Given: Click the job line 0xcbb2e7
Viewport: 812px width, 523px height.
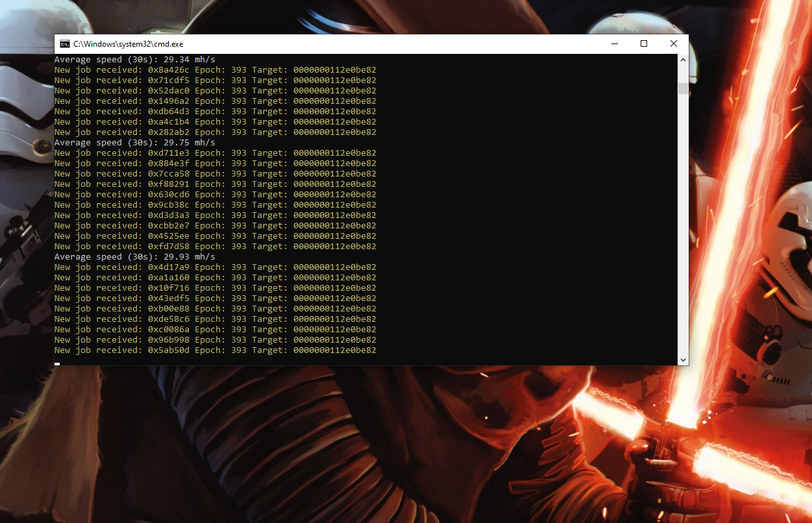Looking at the screenshot, I should pyautogui.click(x=215, y=226).
